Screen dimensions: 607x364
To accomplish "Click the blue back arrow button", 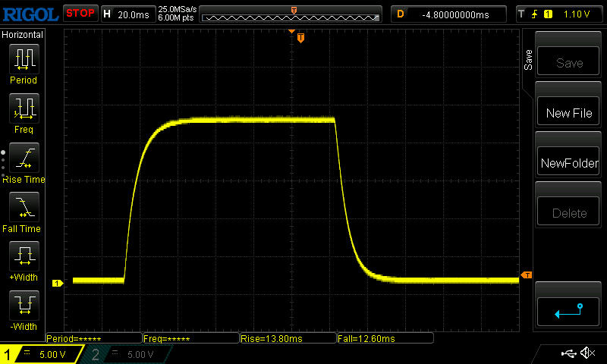I will pyautogui.click(x=568, y=312).
